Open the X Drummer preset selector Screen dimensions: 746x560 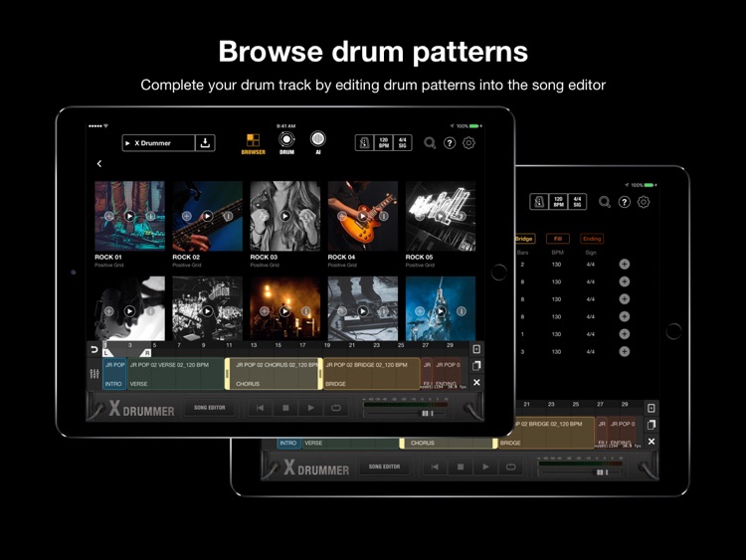point(158,143)
